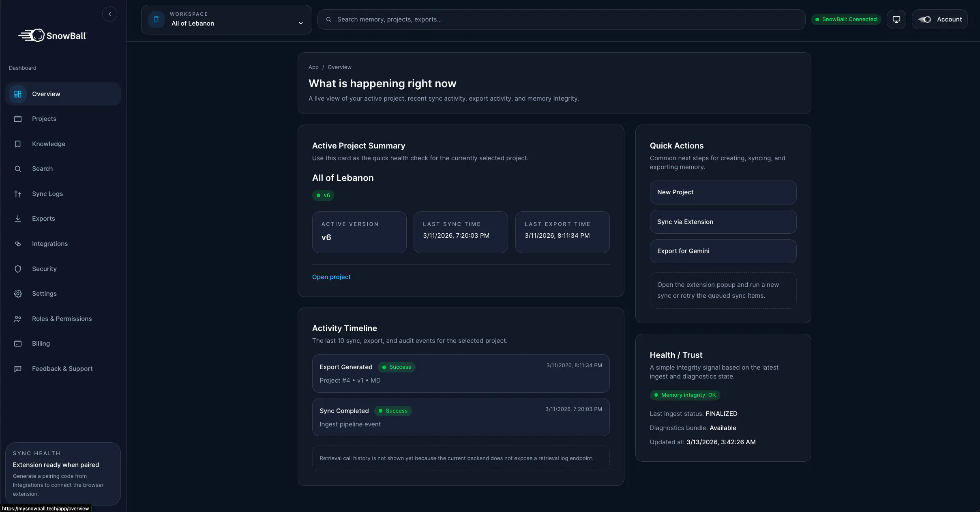Click the Overview breadcrumb
Image resolution: width=980 pixels, height=512 pixels.
click(x=339, y=67)
